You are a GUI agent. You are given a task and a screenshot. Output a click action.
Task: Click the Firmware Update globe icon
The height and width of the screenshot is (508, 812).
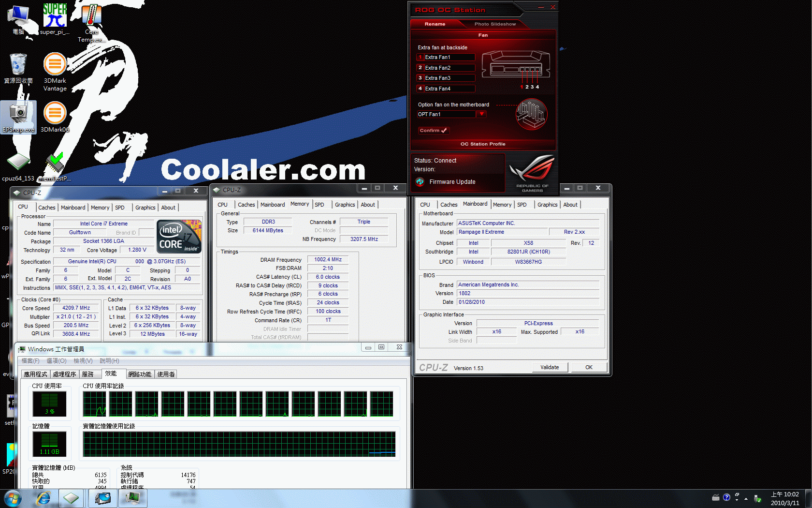point(420,182)
